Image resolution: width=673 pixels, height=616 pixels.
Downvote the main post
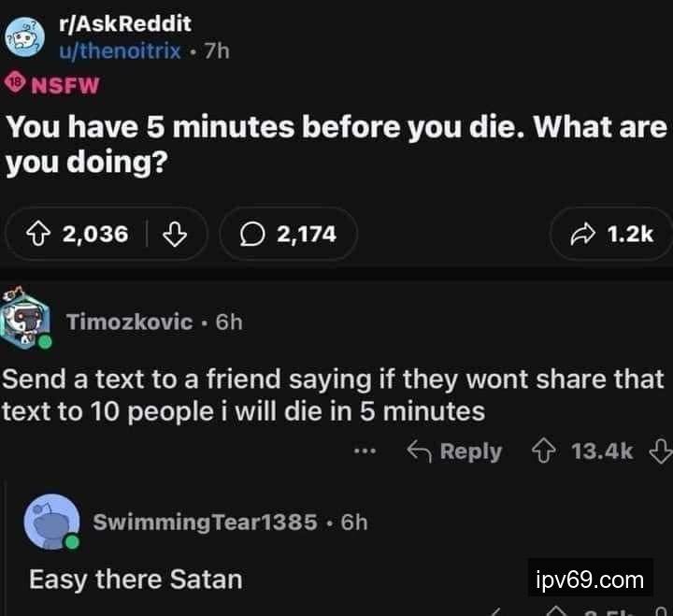click(x=175, y=234)
